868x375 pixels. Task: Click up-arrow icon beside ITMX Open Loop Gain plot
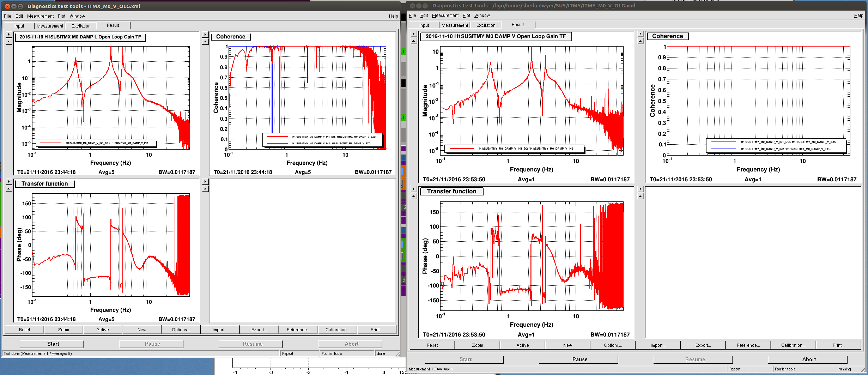[9, 42]
